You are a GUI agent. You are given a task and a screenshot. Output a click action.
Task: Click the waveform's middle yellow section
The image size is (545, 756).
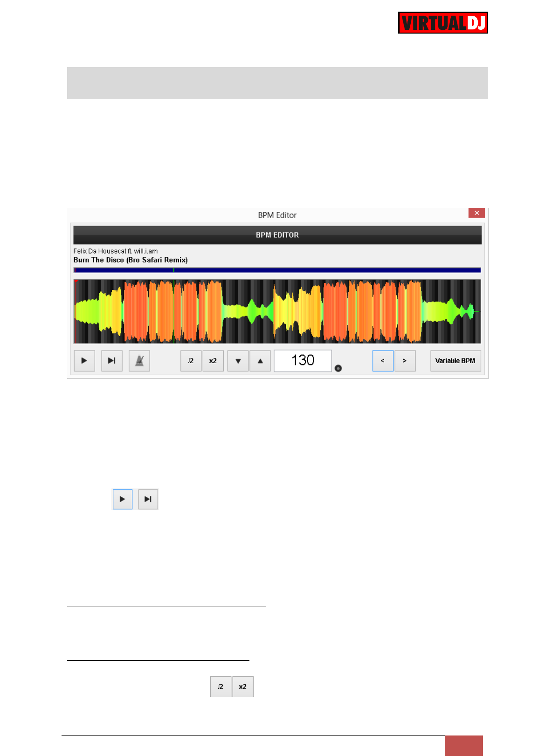297,311
